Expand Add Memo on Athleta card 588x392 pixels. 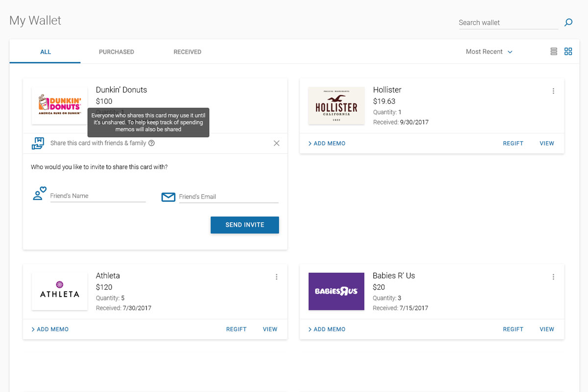coord(50,329)
